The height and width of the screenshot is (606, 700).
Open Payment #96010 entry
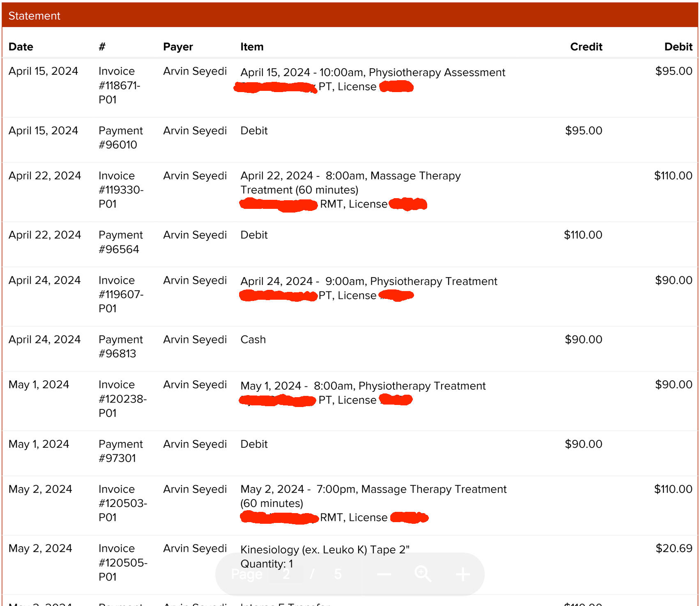120,138
